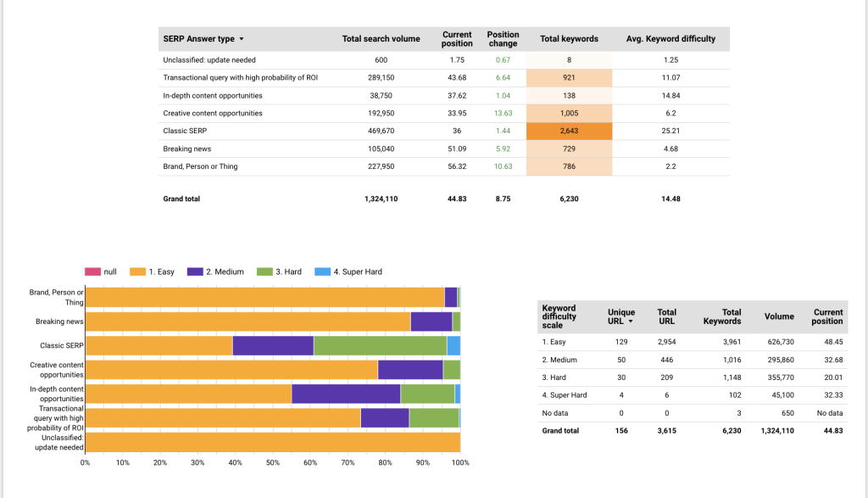Screen dimensions: 868x498
Task: Select the Breaking news row label in table
Action: coord(186,149)
